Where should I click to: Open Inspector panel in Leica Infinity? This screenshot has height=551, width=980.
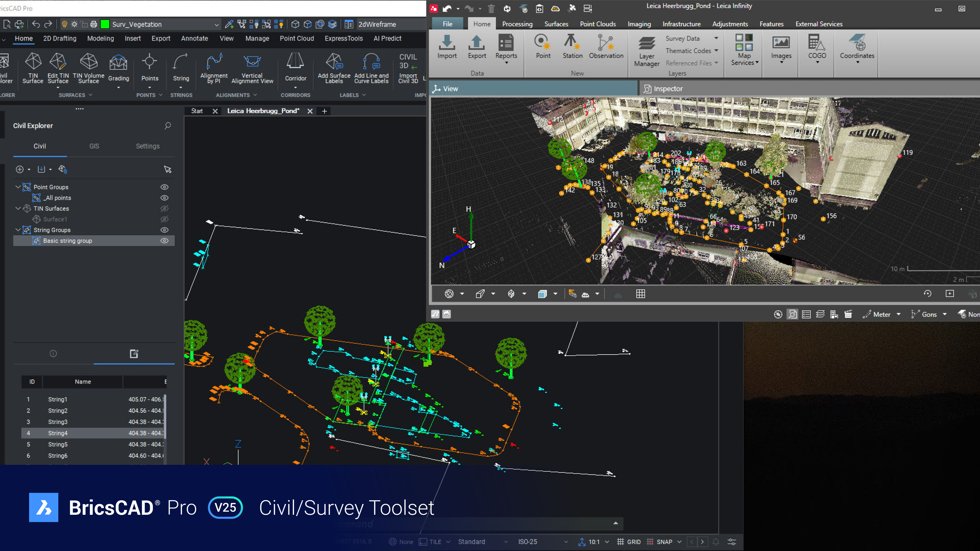pos(663,89)
